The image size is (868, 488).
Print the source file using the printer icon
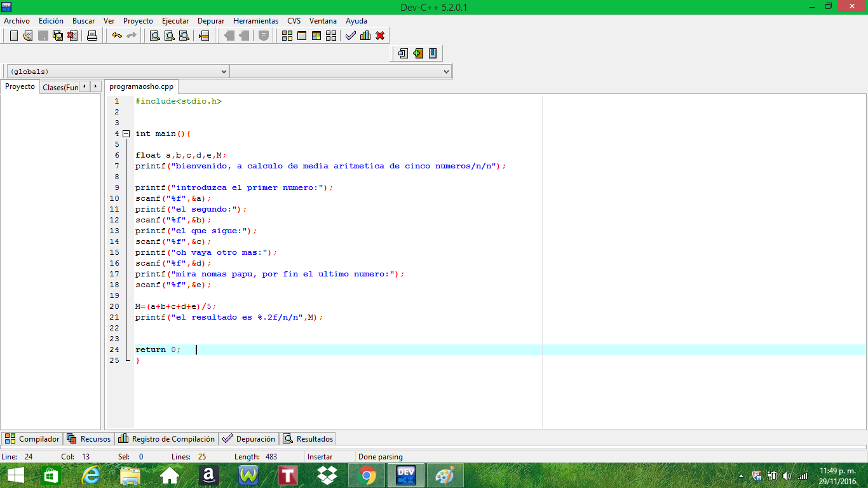tap(92, 36)
